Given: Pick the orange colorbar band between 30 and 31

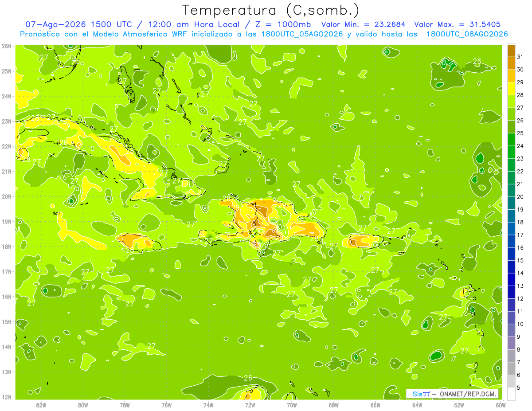Looking at the screenshot, I should [511, 63].
